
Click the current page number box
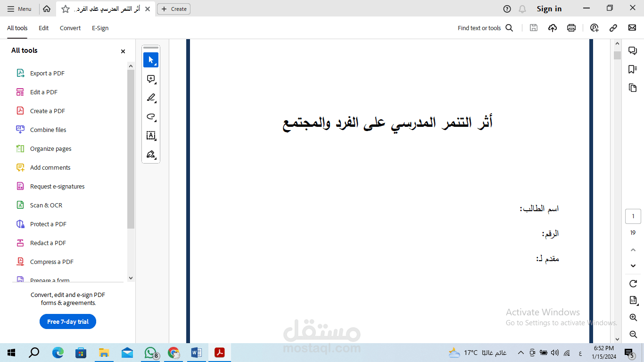(x=633, y=216)
